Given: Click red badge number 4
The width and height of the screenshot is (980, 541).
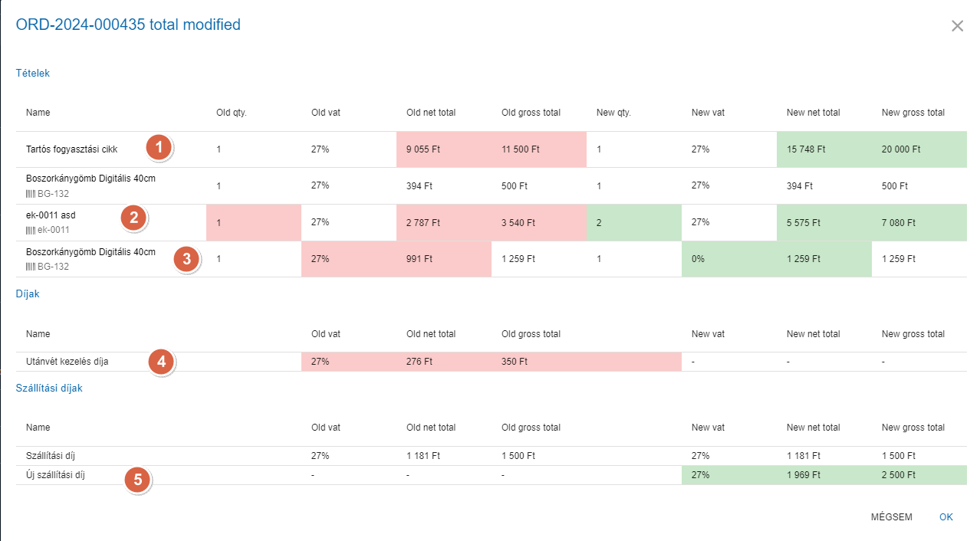Looking at the screenshot, I should (x=161, y=361).
